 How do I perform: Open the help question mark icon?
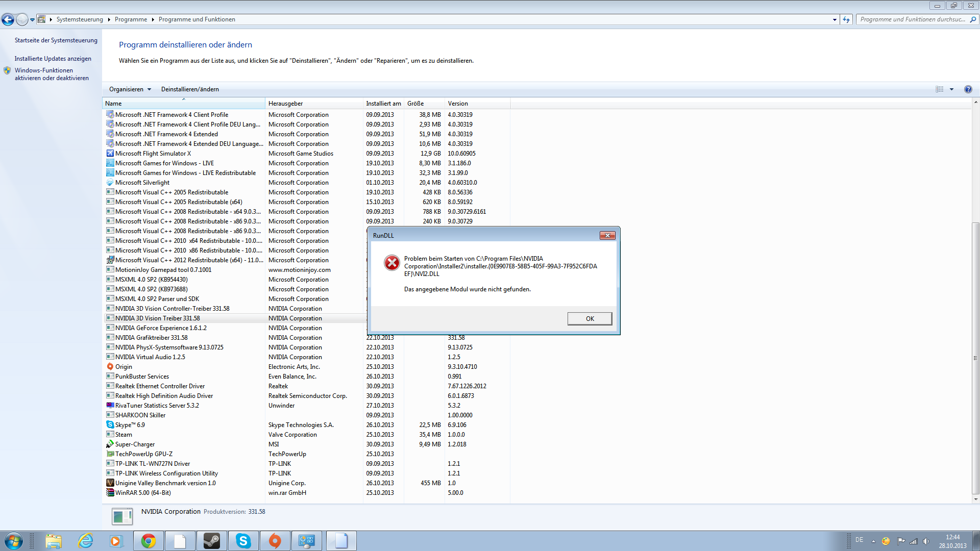[x=968, y=89]
